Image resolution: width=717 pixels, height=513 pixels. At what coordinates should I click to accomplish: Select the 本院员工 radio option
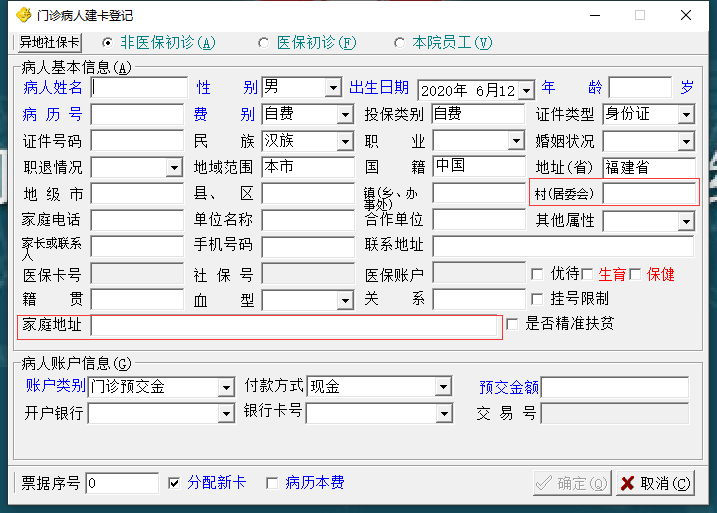(x=399, y=43)
